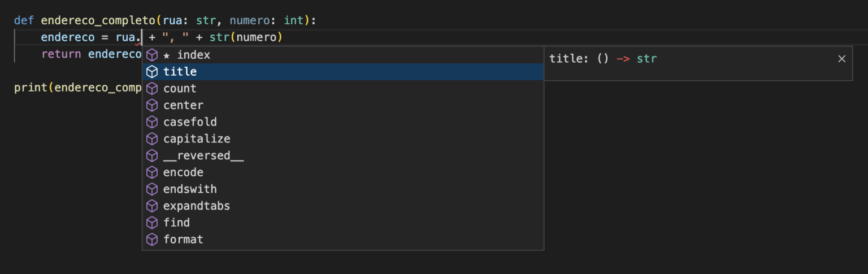The height and width of the screenshot is (274, 868).
Task: Click the method icon beside center
Action: coord(152,105)
